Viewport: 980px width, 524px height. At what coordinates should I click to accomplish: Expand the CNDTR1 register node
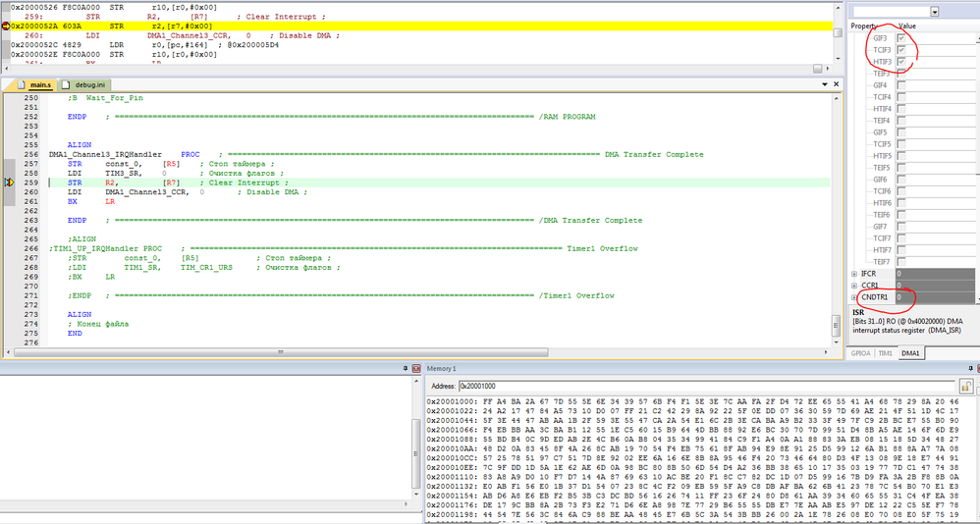click(854, 297)
